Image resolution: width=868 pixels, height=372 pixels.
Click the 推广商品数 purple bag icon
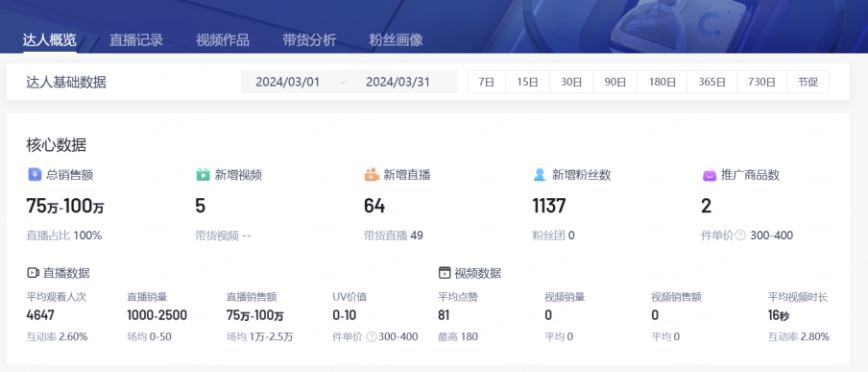coord(710,175)
